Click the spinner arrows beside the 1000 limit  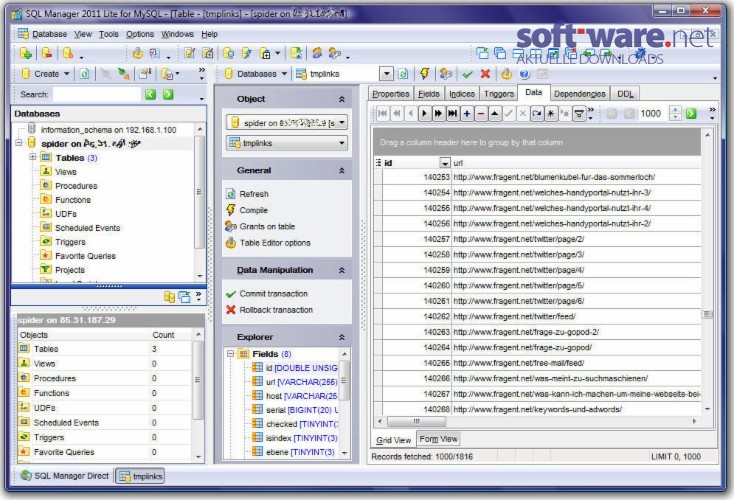click(675, 113)
